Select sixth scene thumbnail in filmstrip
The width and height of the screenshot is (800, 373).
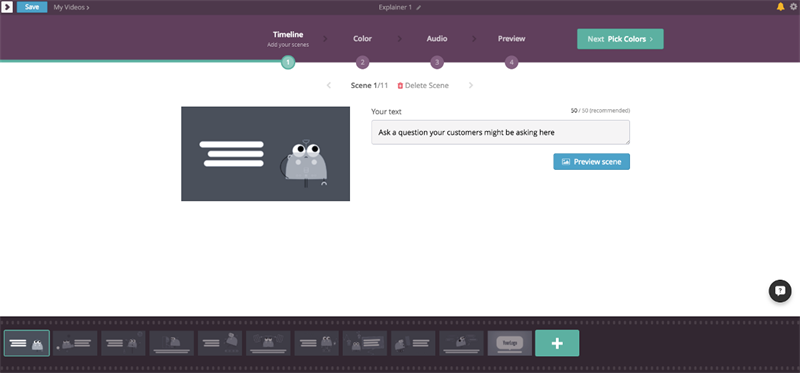point(268,343)
